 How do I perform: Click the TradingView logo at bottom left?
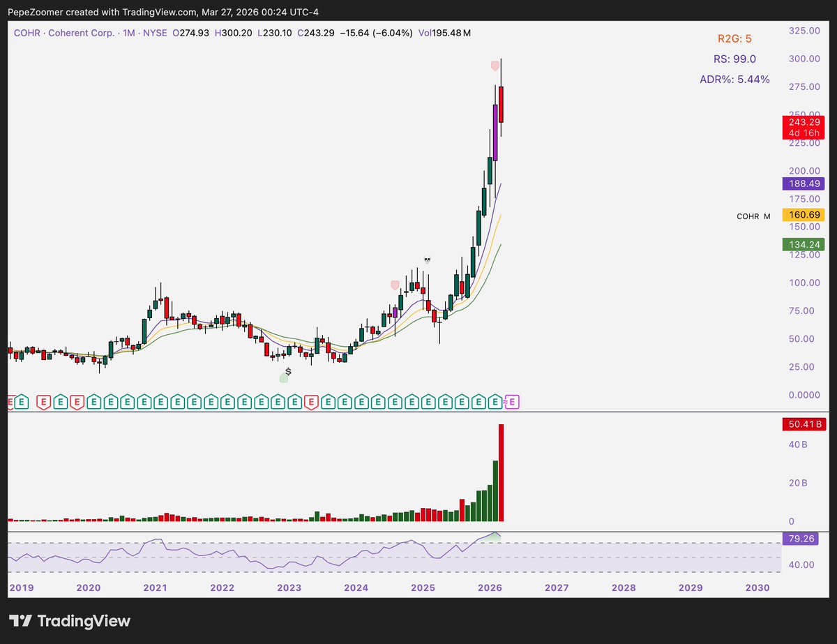coord(69,620)
